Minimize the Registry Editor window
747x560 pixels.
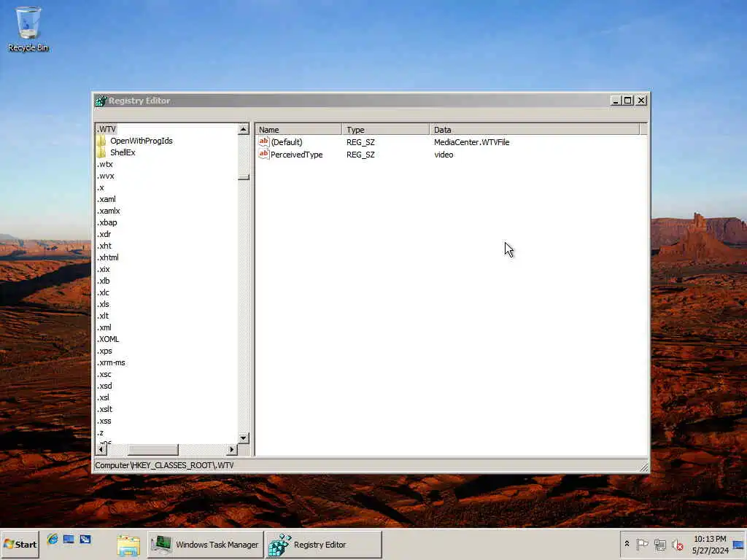pyautogui.click(x=616, y=101)
